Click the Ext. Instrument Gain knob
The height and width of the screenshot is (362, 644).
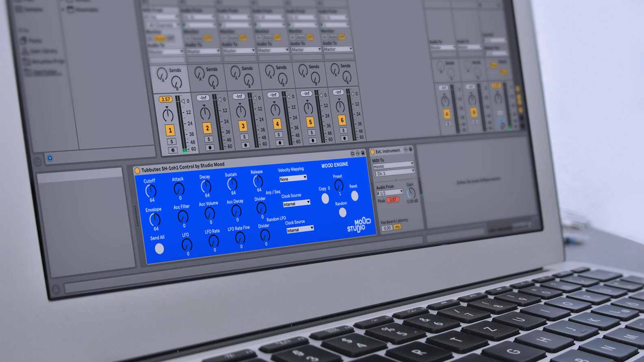pos(411,193)
